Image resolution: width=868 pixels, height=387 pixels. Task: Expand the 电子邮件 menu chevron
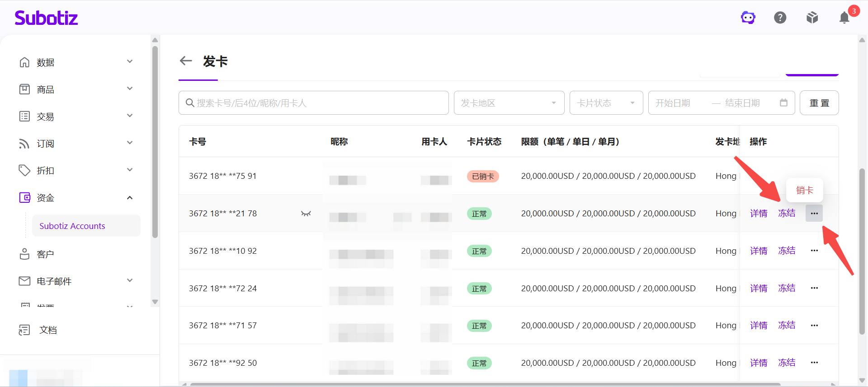(x=130, y=281)
